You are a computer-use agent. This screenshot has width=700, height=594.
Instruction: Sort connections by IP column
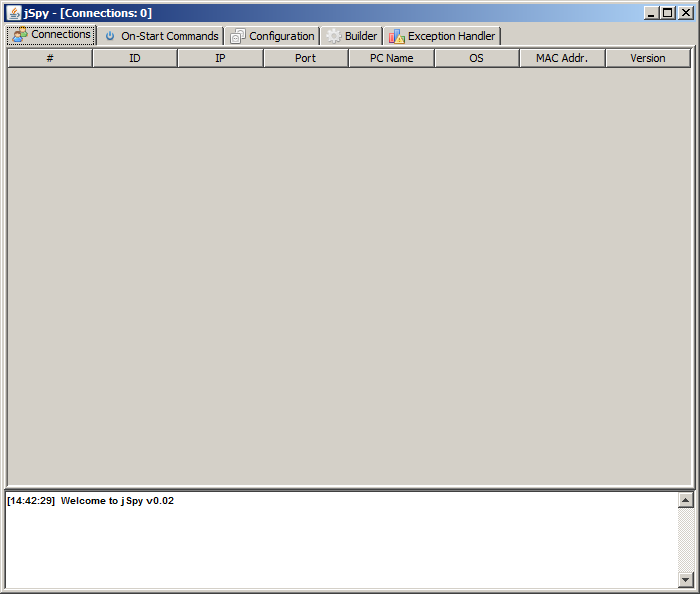220,58
